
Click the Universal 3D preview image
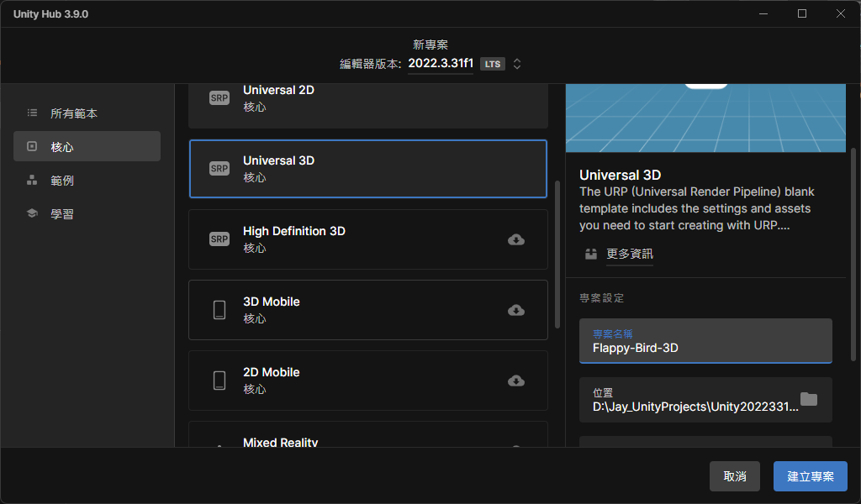click(x=705, y=118)
